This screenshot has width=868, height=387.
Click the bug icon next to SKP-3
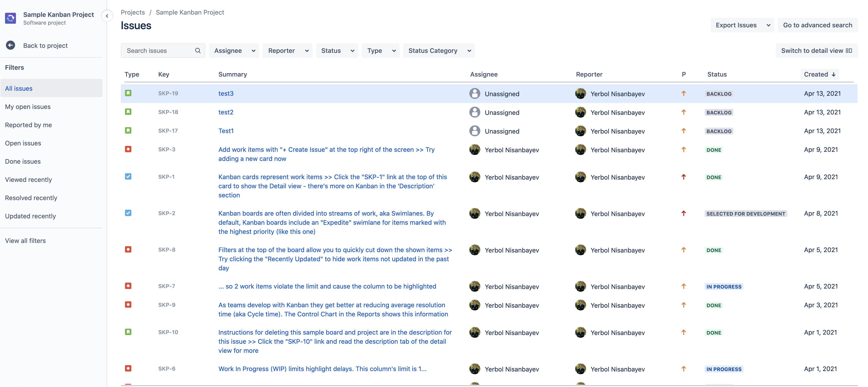(128, 149)
